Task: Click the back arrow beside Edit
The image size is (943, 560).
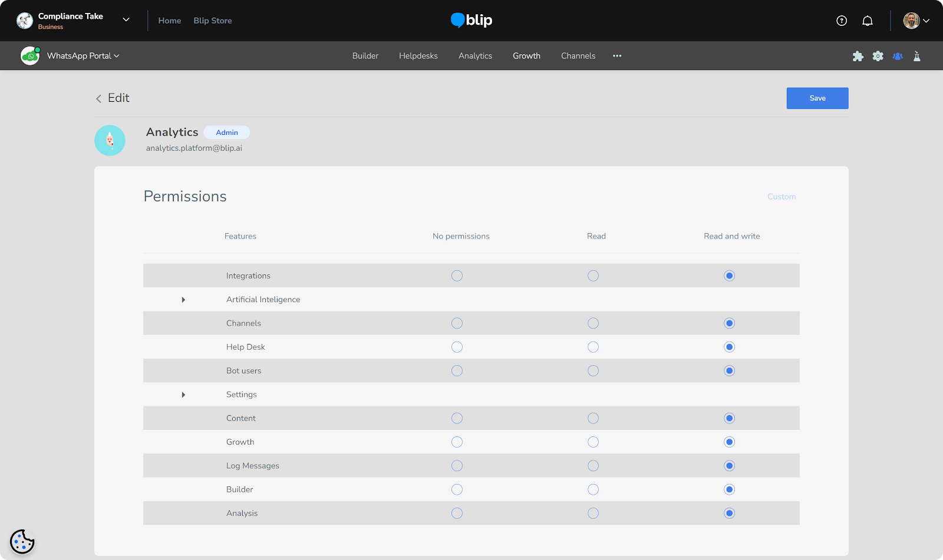Action: coord(98,98)
